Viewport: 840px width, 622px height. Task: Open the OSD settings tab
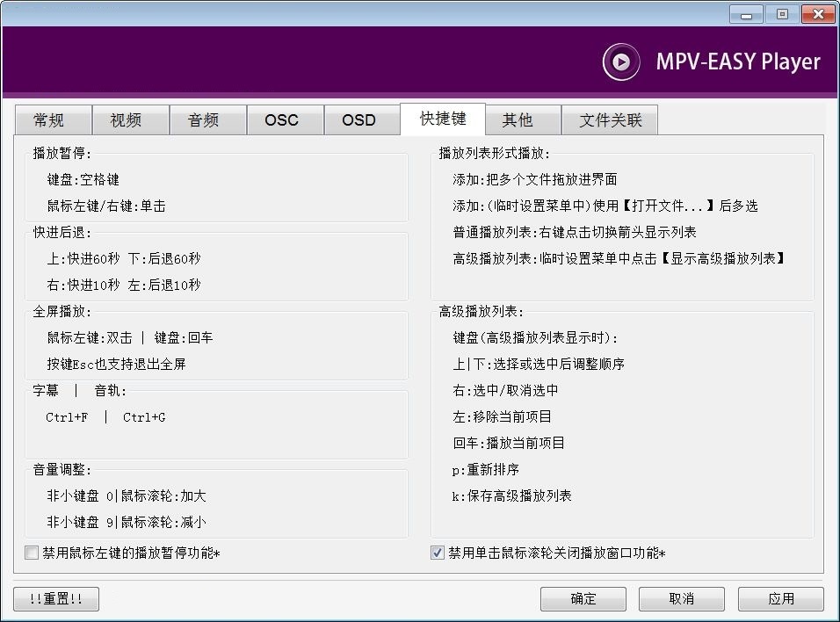(362, 119)
